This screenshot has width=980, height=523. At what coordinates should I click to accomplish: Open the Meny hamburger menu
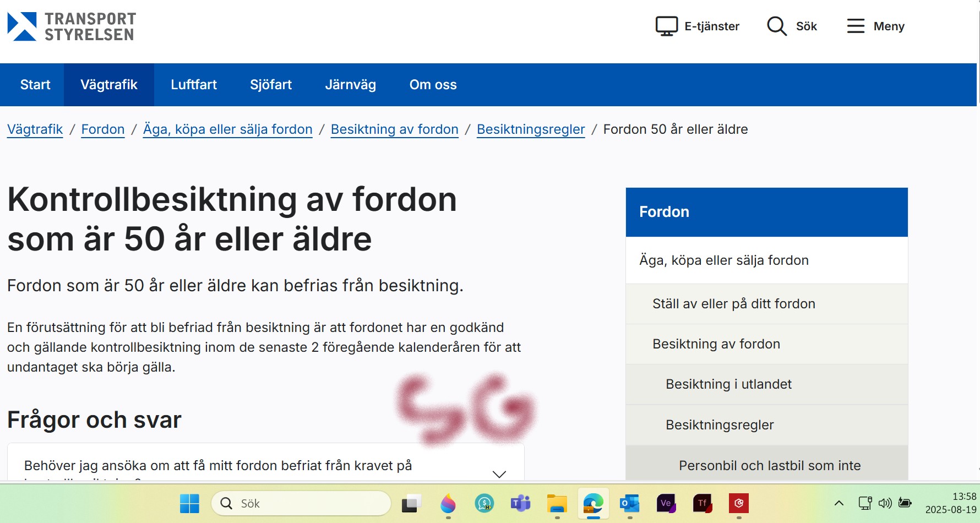click(875, 26)
